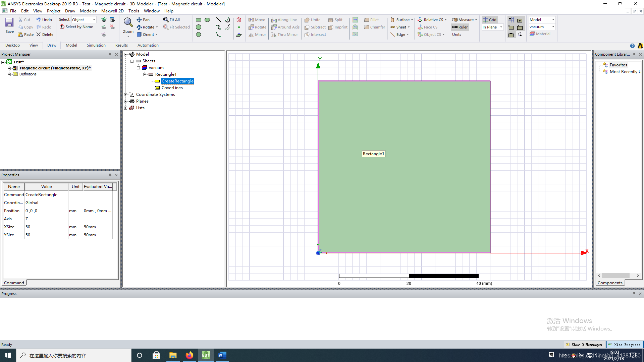
Task: Pin the Project Manager panel
Action: click(110, 54)
